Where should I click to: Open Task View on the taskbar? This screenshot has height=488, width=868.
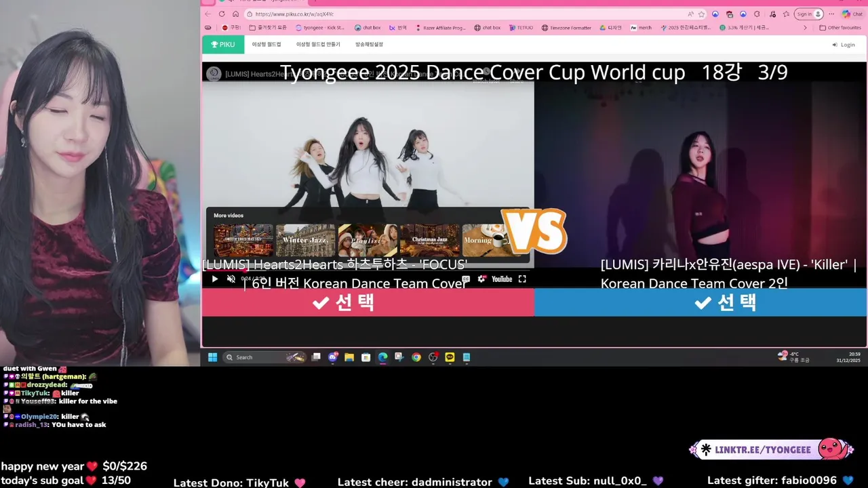pos(316,357)
